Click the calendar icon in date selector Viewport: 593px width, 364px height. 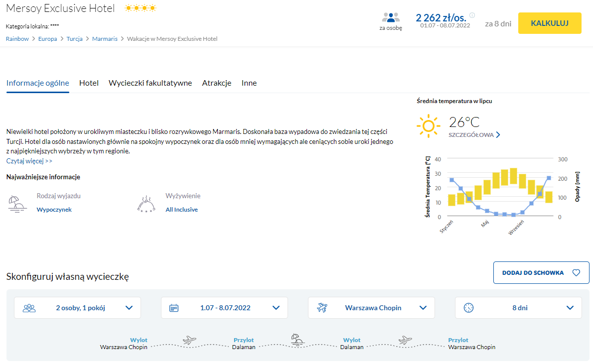point(174,308)
